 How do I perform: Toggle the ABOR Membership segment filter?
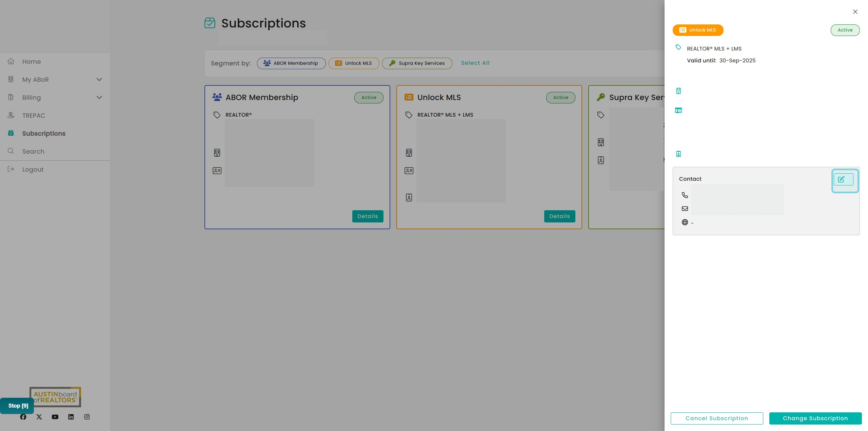[x=291, y=63]
